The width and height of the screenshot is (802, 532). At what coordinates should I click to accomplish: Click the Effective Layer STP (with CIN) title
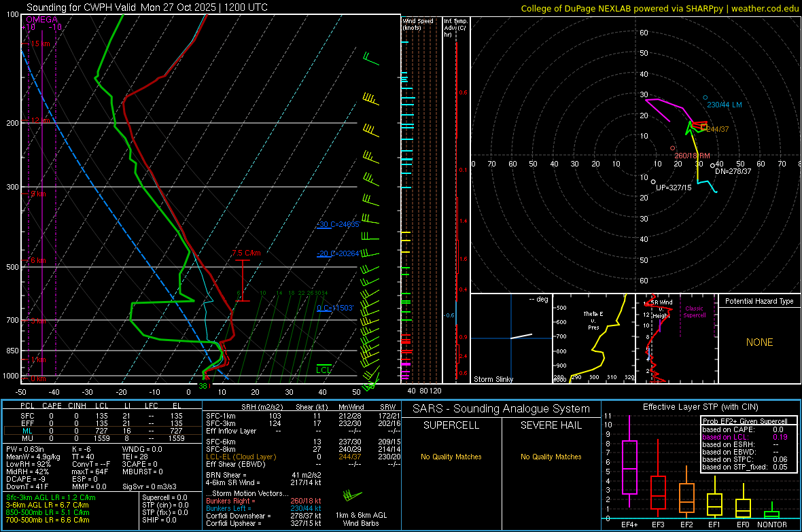tap(700, 407)
